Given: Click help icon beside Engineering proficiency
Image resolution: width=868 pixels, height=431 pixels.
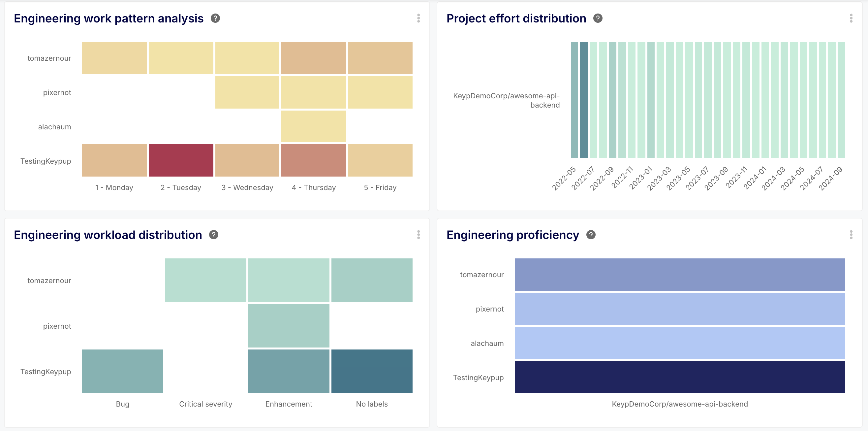Looking at the screenshot, I should [591, 235].
